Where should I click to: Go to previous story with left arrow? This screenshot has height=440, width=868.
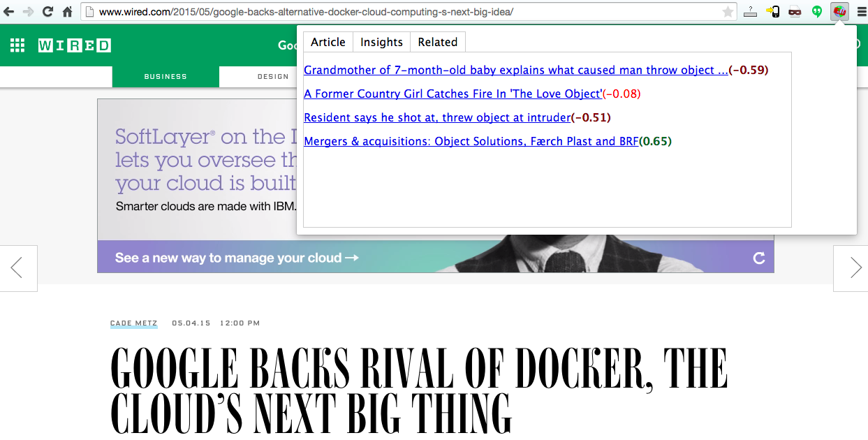pos(18,268)
